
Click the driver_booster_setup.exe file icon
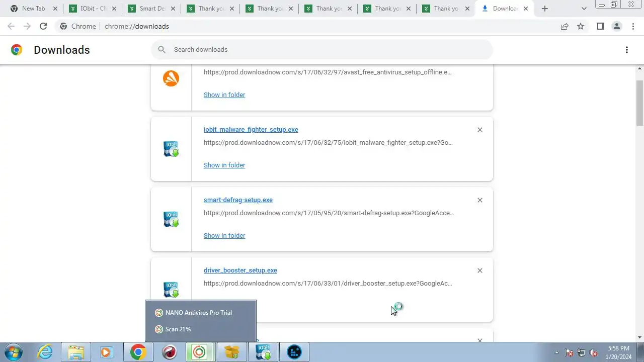(171, 290)
